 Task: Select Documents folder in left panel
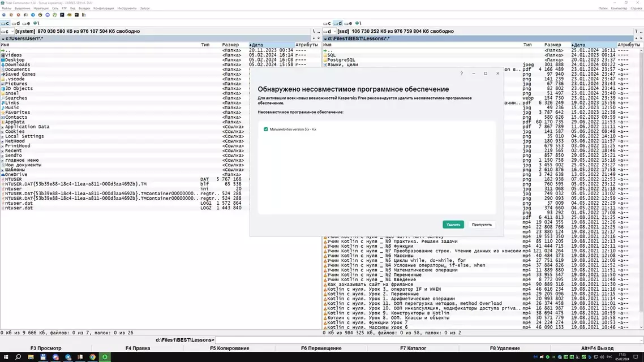[17, 70]
